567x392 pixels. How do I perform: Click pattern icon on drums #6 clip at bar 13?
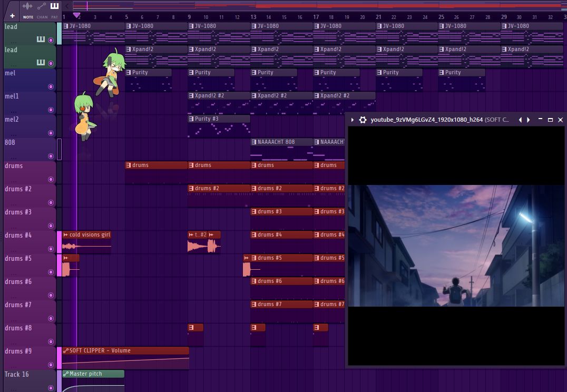pos(254,281)
